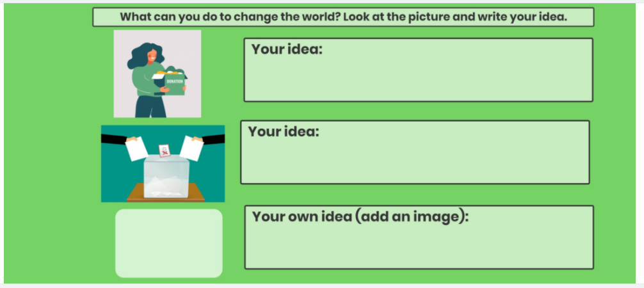
Task: Select the empty image placeholder box
Action: pos(168,243)
